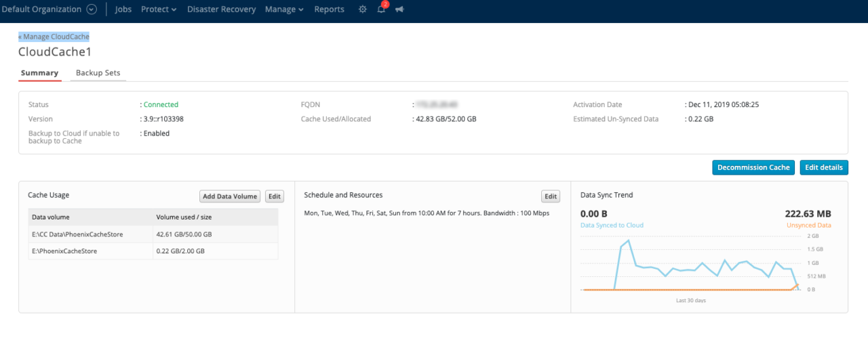This screenshot has height=342, width=868.
Task: Open the announcements megaphone icon
Action: click(x=399, y=9)
